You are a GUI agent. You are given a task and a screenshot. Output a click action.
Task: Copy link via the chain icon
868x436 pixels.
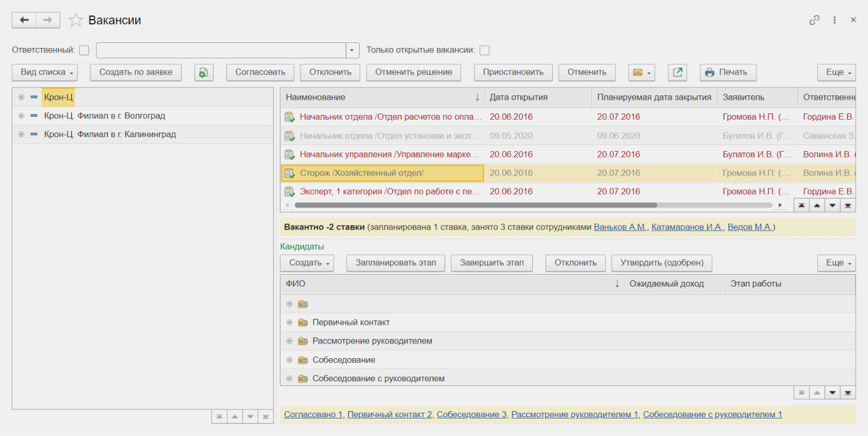[814, 20]
